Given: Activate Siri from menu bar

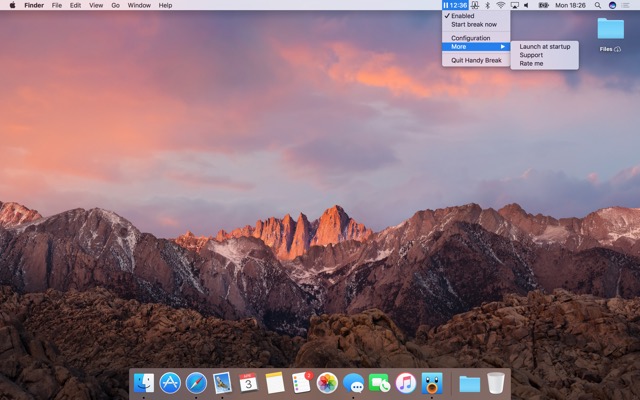Looking at the screenshot, I should point(612,5).
